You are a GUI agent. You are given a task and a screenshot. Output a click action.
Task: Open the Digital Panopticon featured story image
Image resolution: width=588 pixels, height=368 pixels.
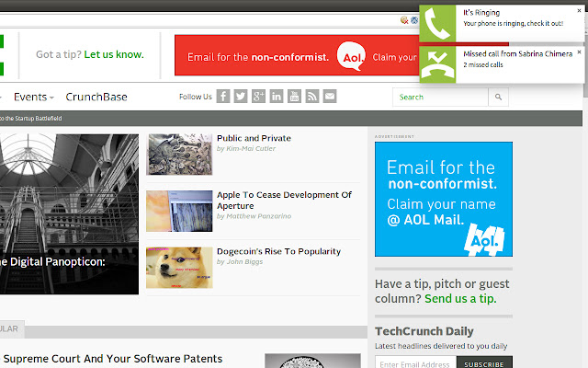click(69, 214)
